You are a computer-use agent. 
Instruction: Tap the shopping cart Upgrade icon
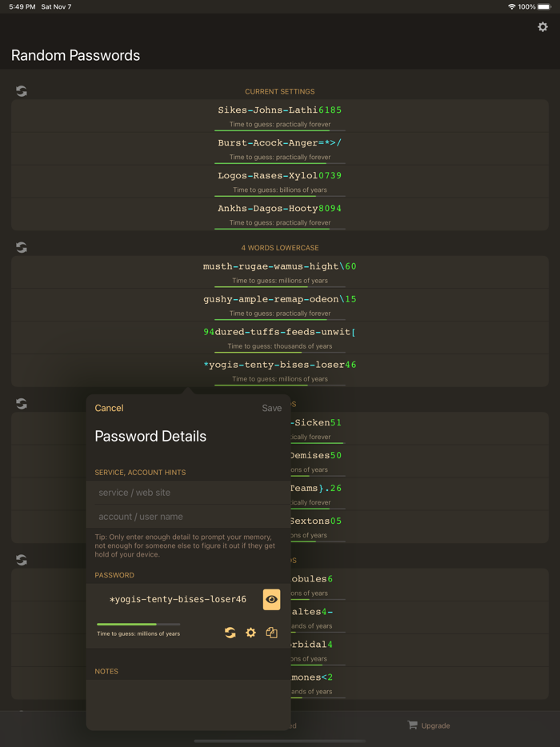tap(413, 725)
